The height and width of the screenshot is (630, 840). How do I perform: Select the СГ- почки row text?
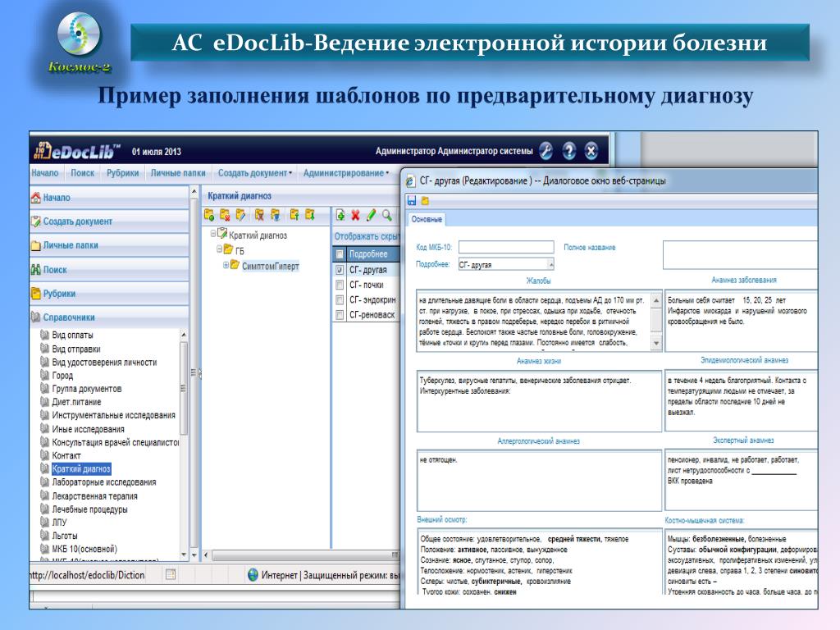pos(367,285)
